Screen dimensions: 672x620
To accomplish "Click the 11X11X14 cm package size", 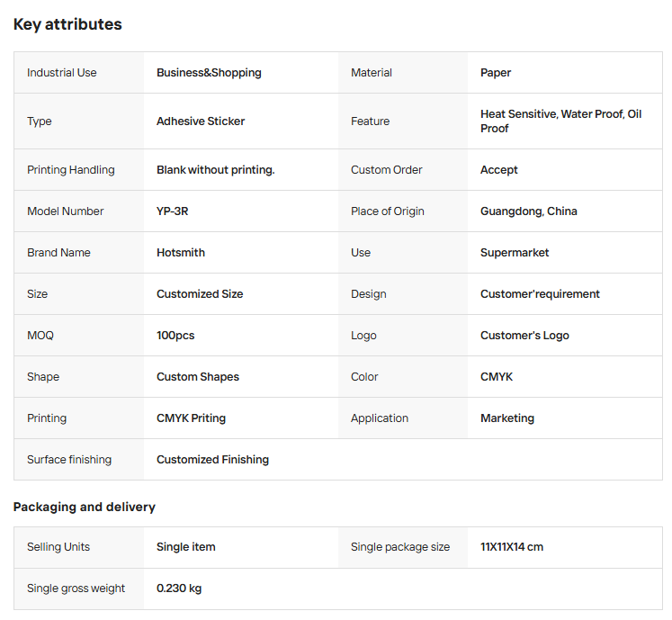I will point(512,547).
